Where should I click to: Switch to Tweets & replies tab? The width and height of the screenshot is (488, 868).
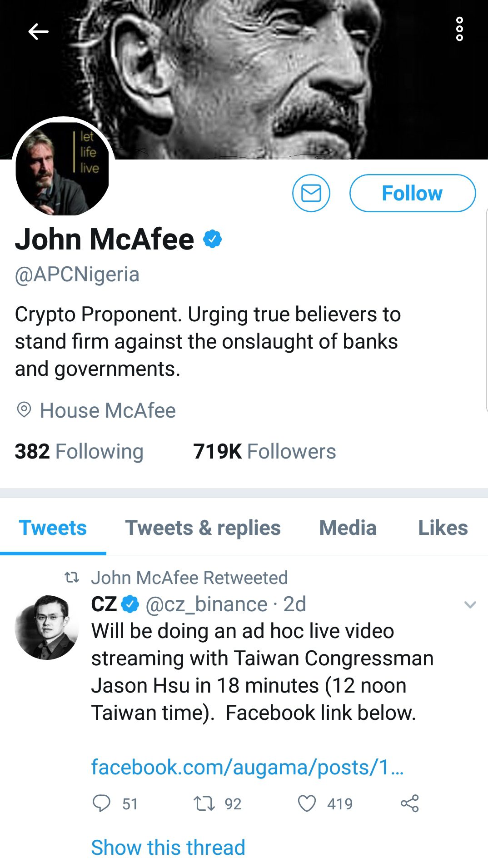[203, 528]
